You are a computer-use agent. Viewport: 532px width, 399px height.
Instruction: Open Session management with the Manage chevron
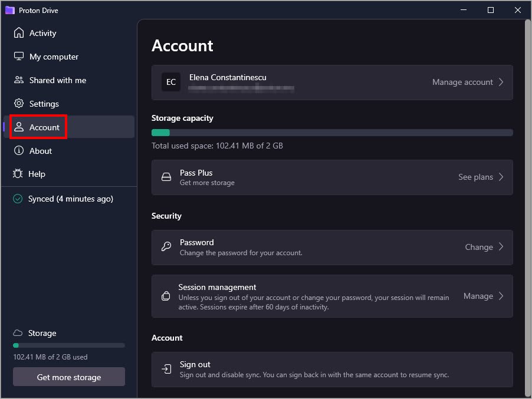tap(502, 296)
